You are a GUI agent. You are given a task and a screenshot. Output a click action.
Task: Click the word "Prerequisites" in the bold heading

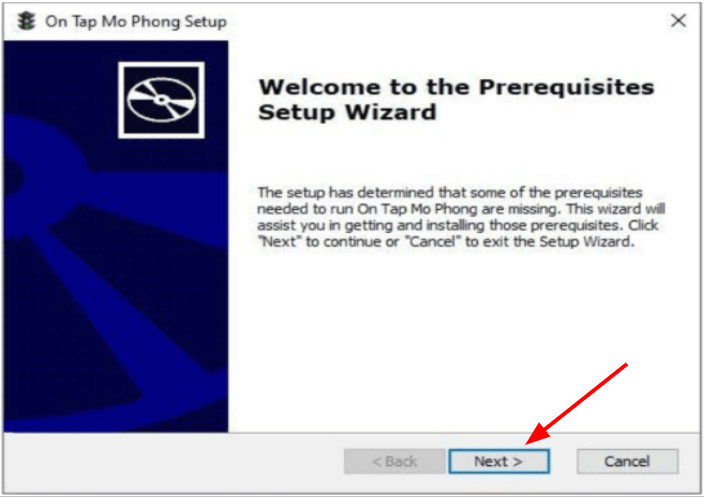click(566, 87)
